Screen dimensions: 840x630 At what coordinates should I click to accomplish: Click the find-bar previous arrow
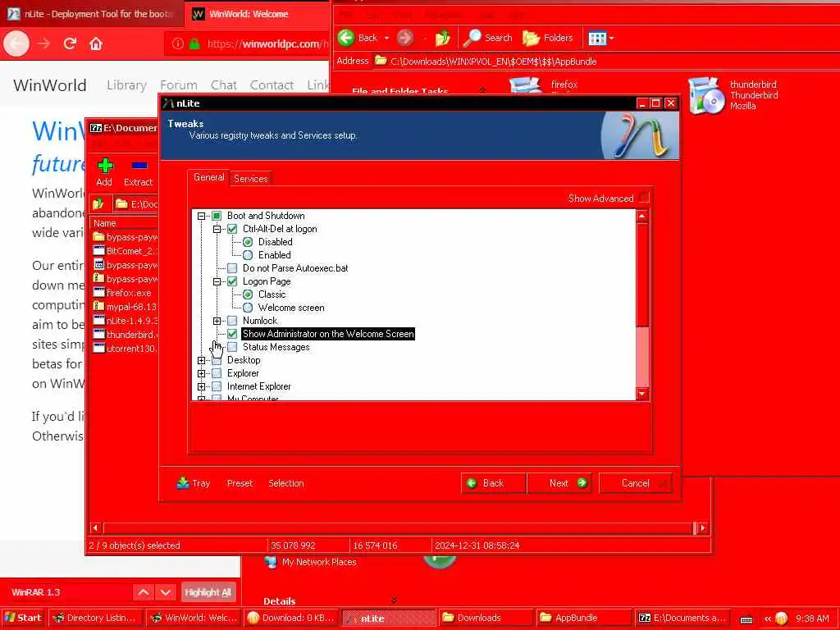click(144, 592)
